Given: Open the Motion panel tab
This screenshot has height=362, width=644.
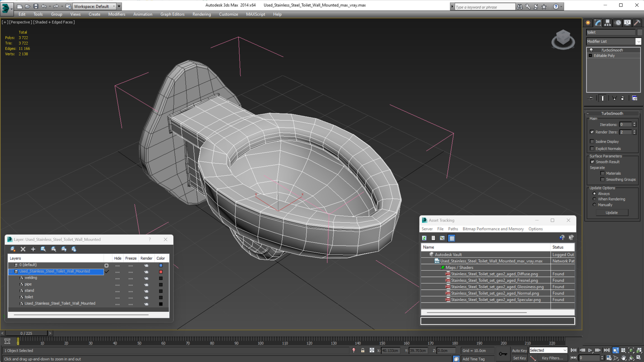Looking at the screenshot, I should pos(618,23).
